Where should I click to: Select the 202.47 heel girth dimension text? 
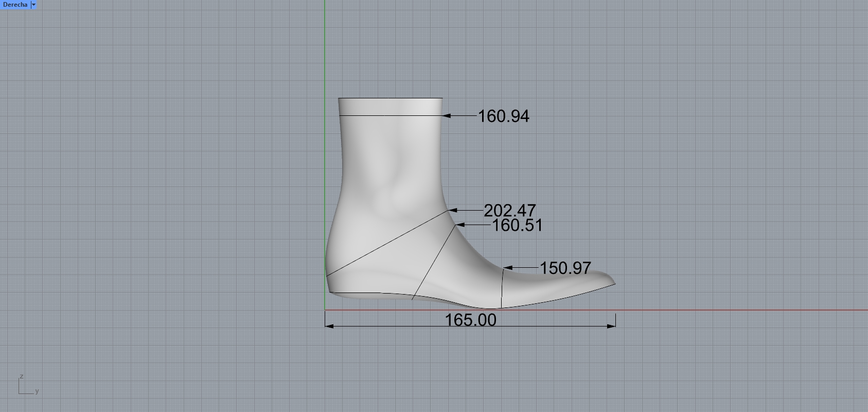[x=510, y=211]
